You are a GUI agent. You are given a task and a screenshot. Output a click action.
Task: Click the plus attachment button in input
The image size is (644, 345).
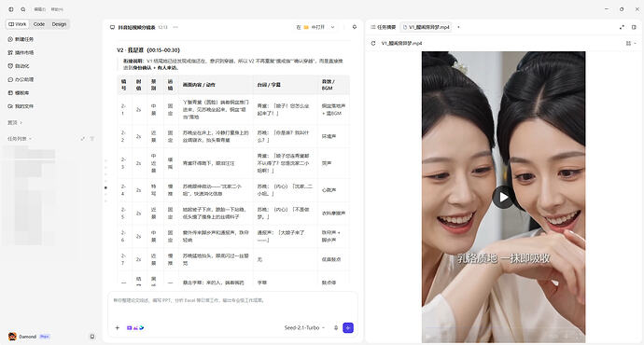tap(118, 328)
